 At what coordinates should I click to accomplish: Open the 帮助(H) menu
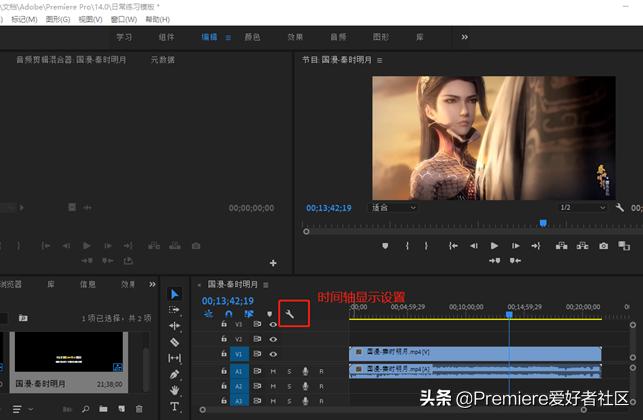click(157, 19)
